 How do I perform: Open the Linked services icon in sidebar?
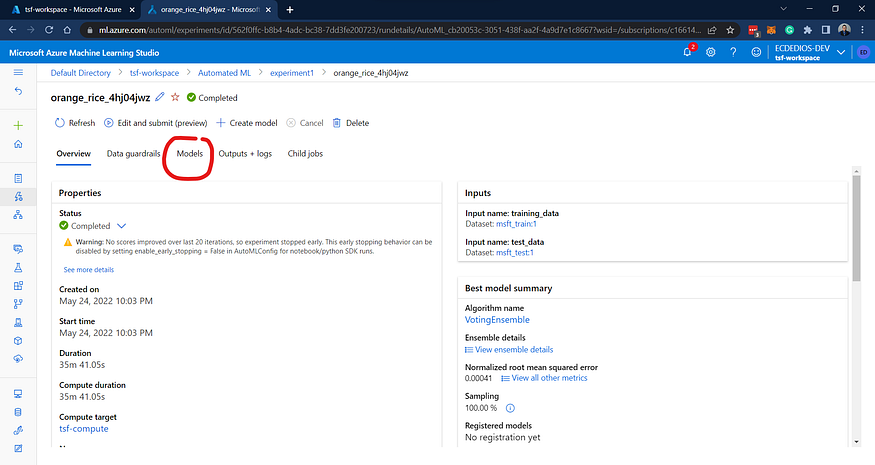pyautogui.click(x=18, y=430)
